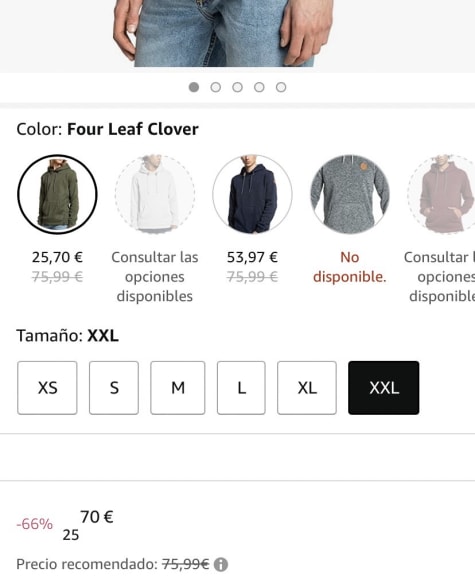Show the third product image via dot
The width and height of the screenshot is (475, 576).
pyautogui.click(x=237, y=87)
